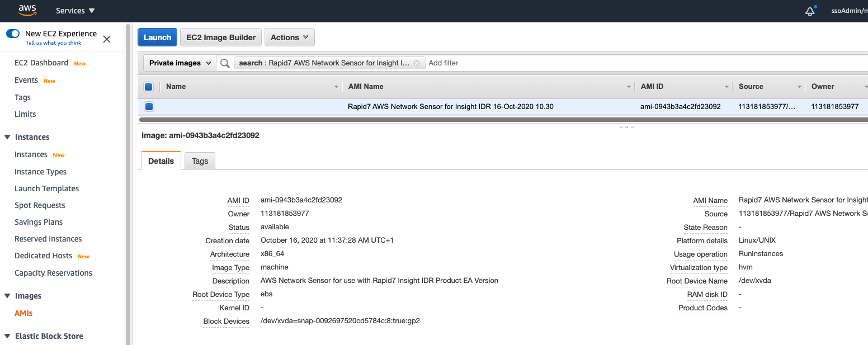868x345 pixels.
Task: Toggle the New EC2 Experience switch
Action: click(13, 34)
